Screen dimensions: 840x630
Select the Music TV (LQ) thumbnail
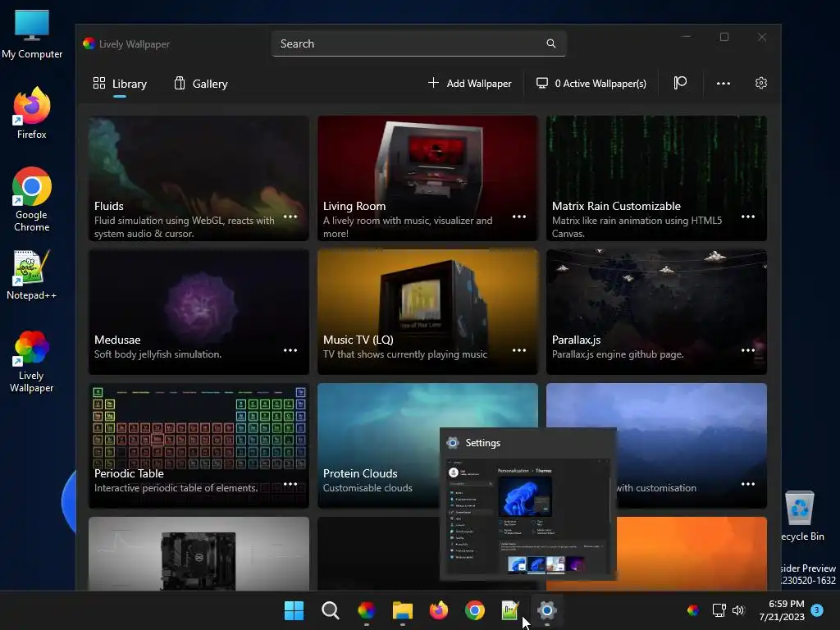click(427, 312)
